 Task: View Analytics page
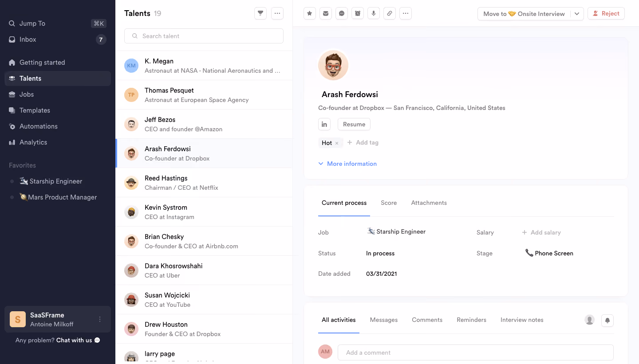(x=58, y=142)
